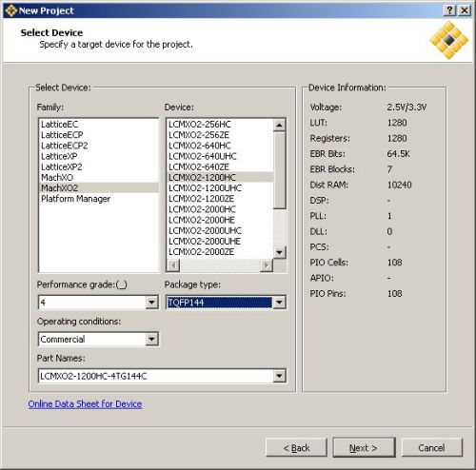Viewport: 476px width, 470px height.
Task: Select LatticeECP2 family
Action: pyautogui.click(x=98, y=146)
